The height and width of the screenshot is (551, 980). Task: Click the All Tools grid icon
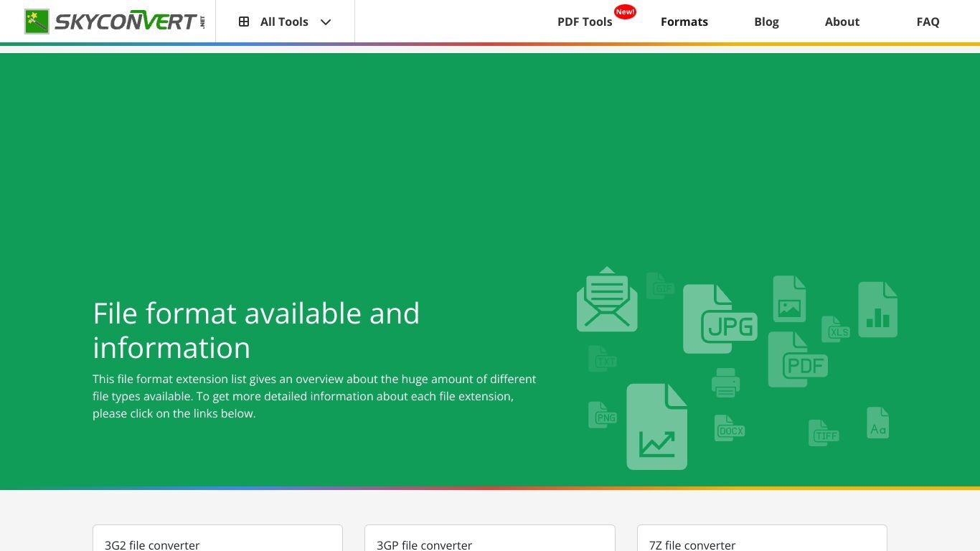244,22
